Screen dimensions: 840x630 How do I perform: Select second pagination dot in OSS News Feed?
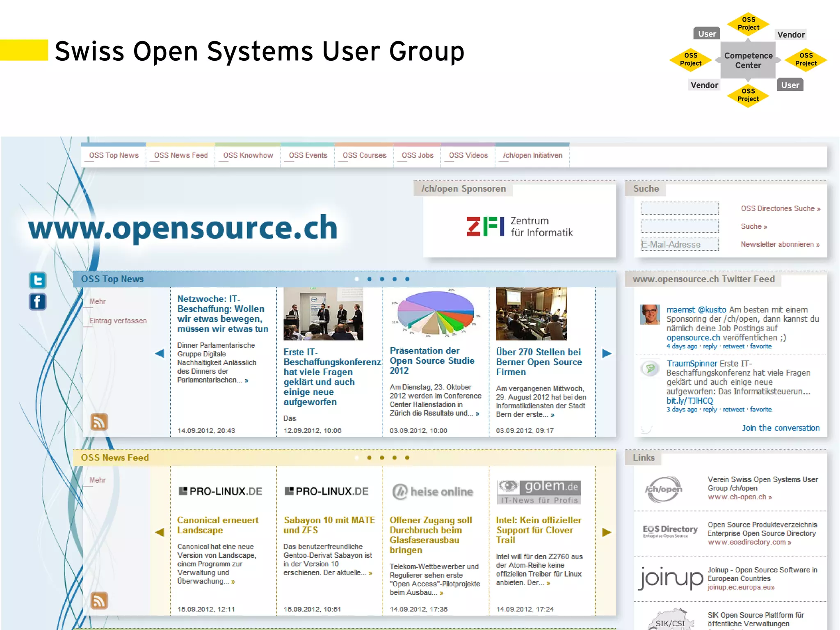coord(370,458)
